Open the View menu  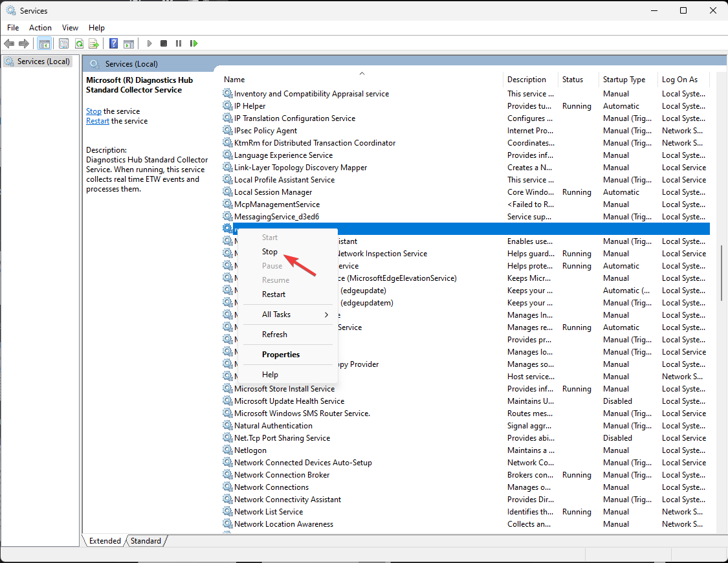coord(70,28)
